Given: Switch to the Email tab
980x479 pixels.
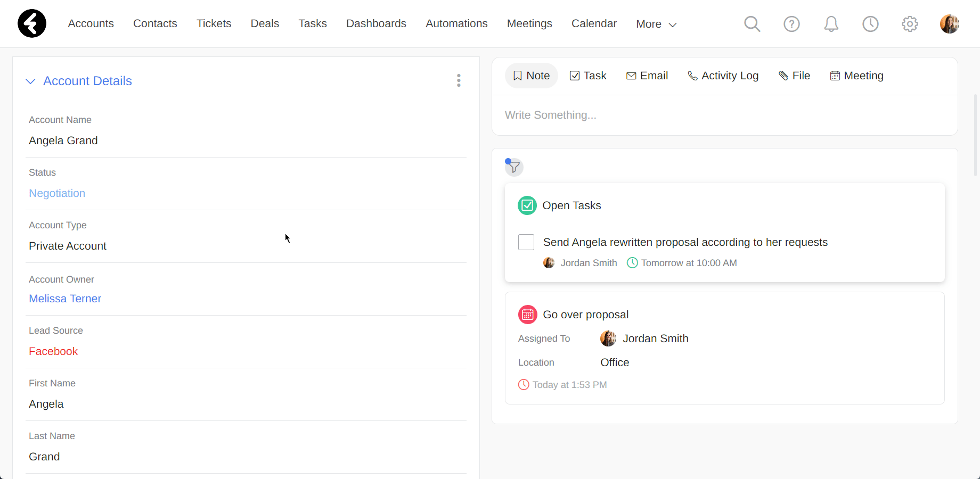Looking at the screenshot, I should click(647, 76).
